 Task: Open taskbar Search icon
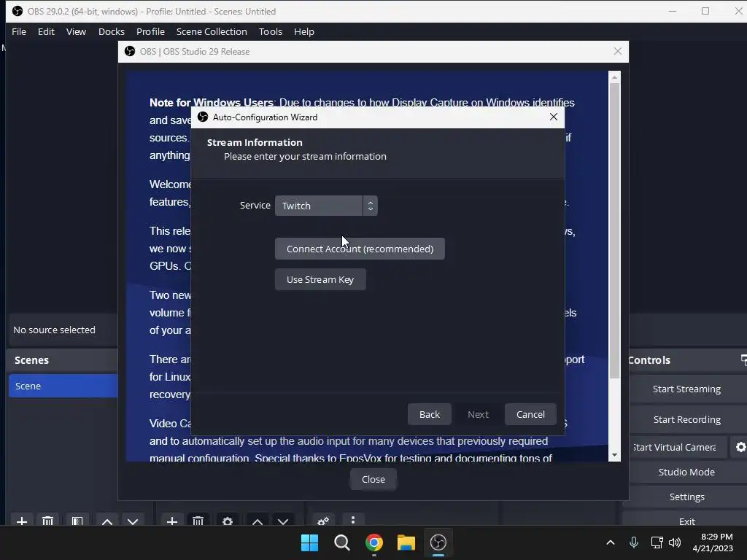341,542
